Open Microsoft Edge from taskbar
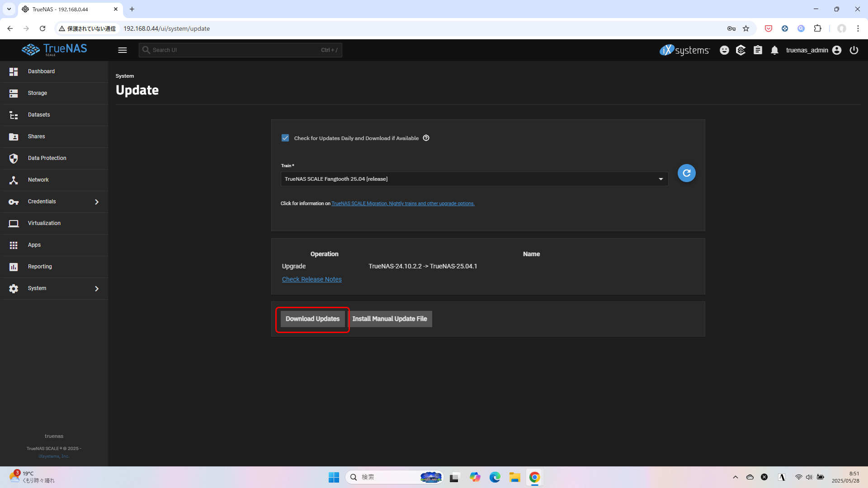 [495, 477]
